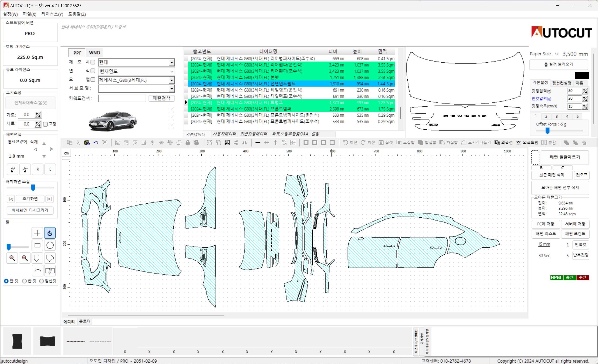Toggle the 연식 checkbox

tap(93, 71)
